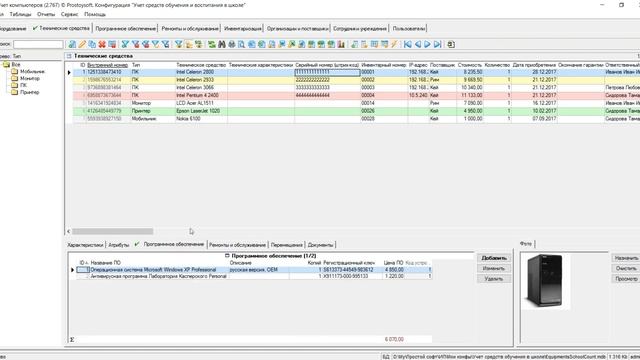Open the Помощь menu
640x360 pixels.
[95, 14]
